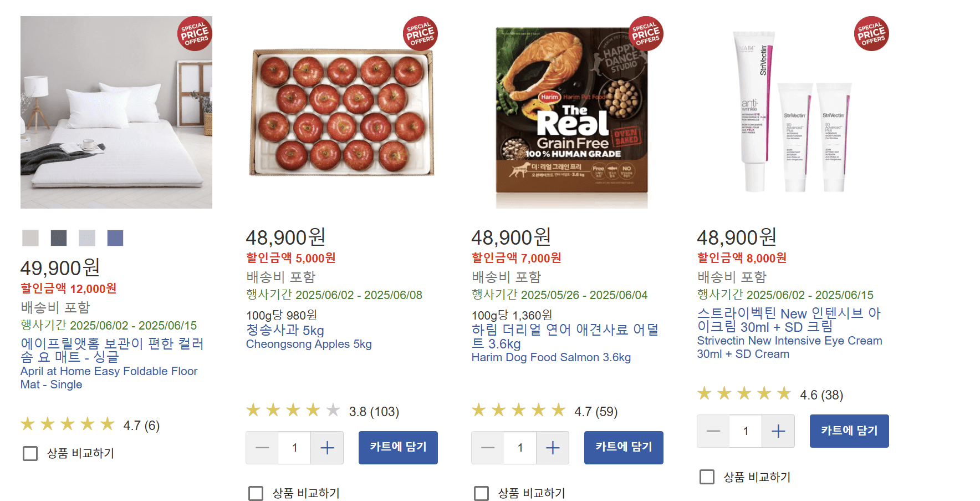Click the apples quantity input field
The width and height of the screenshot is (980, 501).
[294, 448]
